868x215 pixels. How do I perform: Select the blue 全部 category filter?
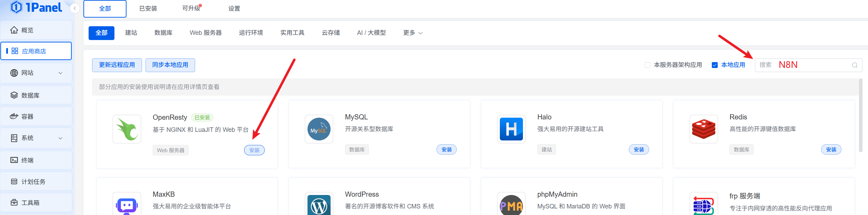[x=101, y=33]
